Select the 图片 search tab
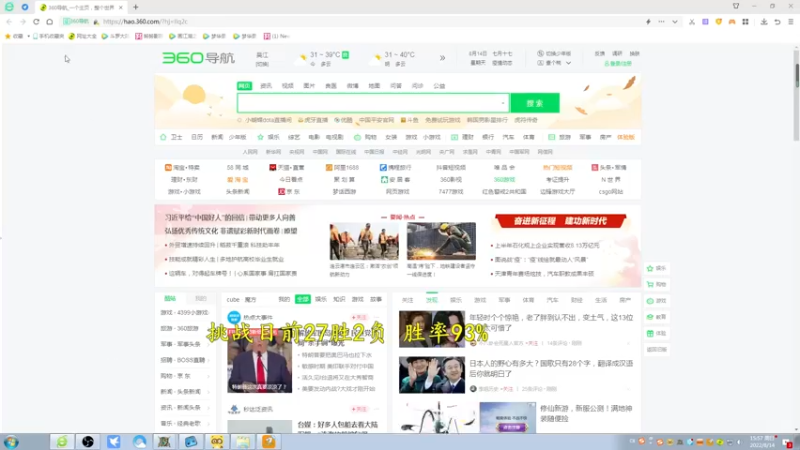The width and height of the screenshot is (800, 450). (309, 86)
